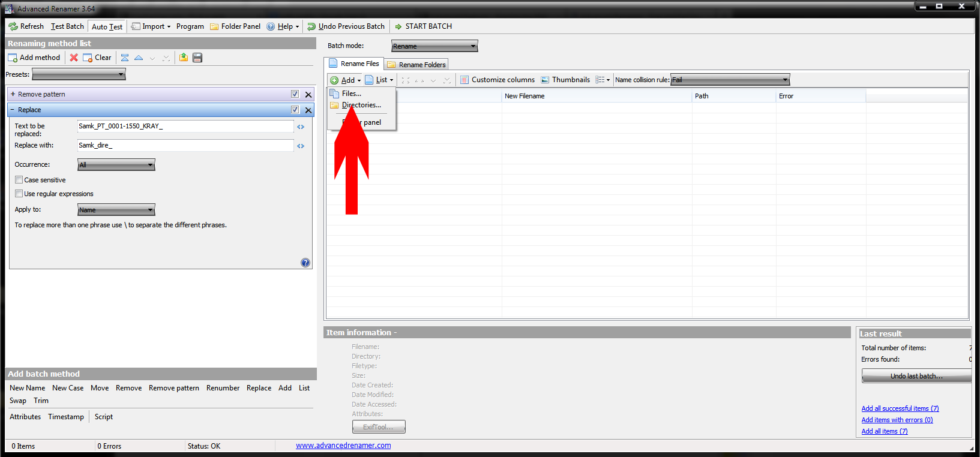Viewport: 980px width, 457px height.
Task: Tick Use regular expressions checkbox
Action: (19, 194)
